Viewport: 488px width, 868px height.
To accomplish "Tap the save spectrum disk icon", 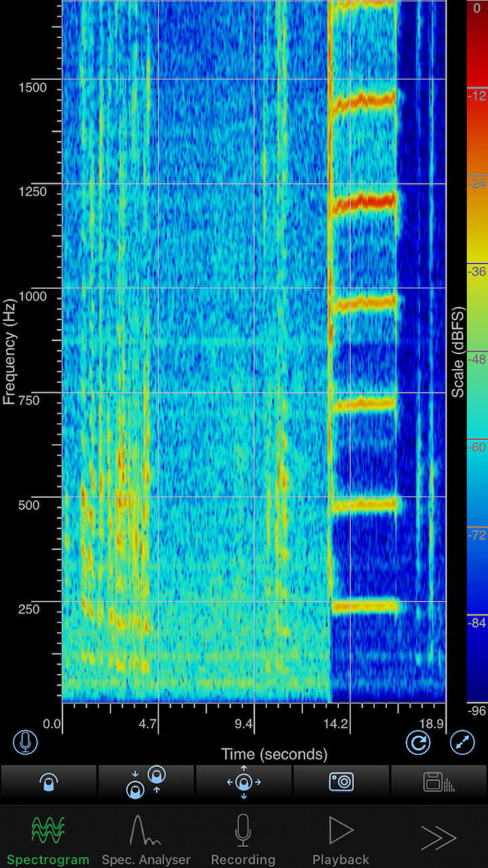I will click(439, 782).
